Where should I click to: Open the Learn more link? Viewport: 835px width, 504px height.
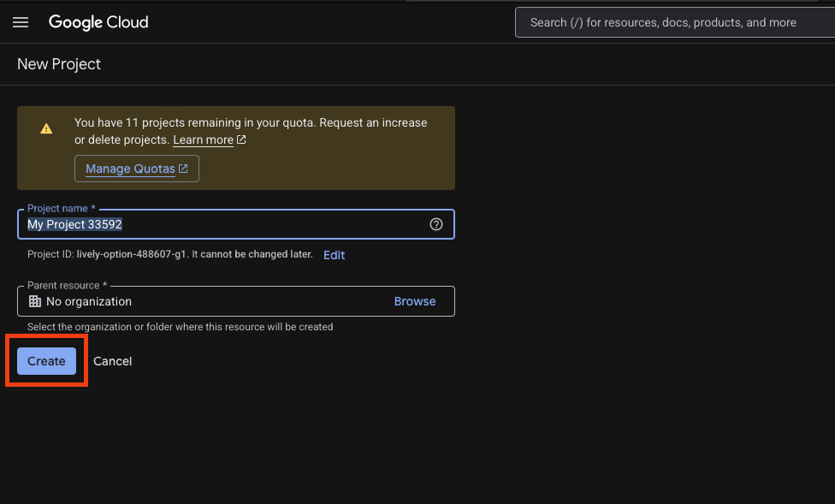click(x=203, y=139)
